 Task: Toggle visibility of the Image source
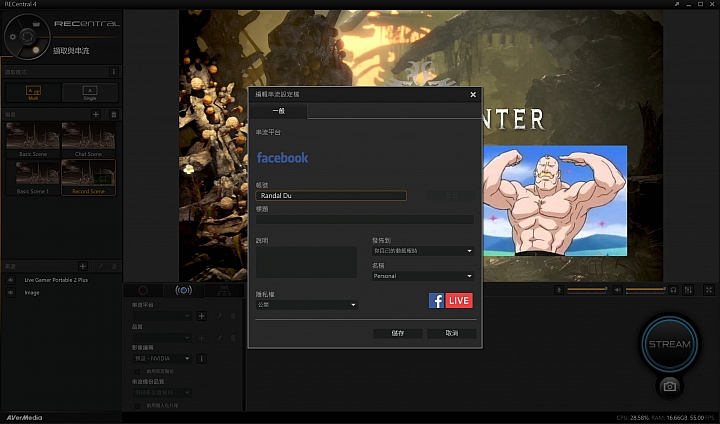point(10,293)
